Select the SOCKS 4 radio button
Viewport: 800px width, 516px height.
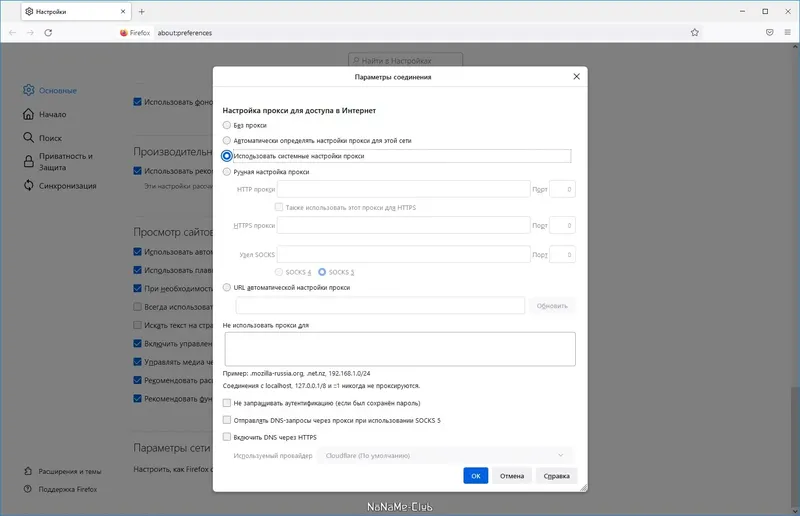[279, 272]
